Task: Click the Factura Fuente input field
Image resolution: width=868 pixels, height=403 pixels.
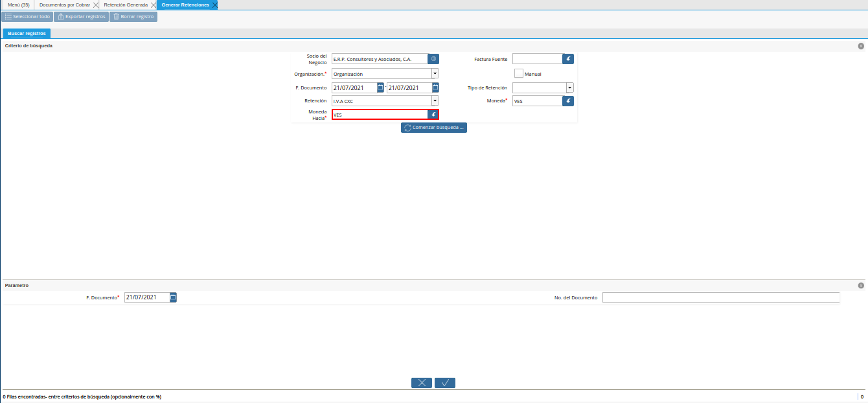Action: (538, 59)
